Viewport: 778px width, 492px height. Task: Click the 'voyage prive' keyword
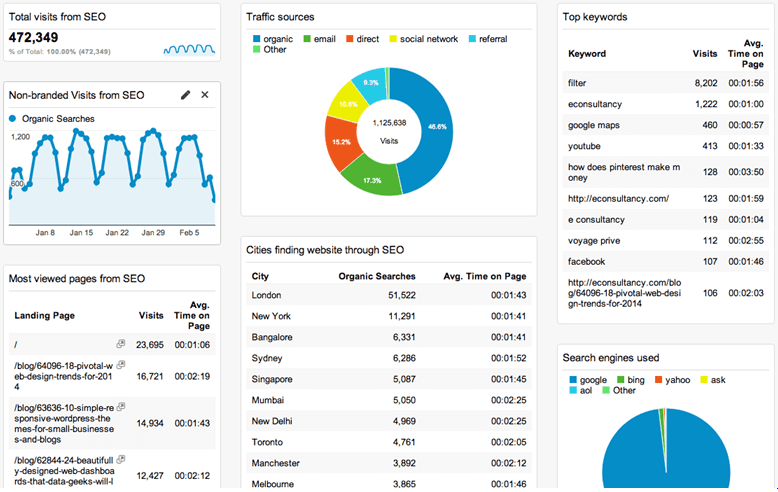(x=594, y=241)
